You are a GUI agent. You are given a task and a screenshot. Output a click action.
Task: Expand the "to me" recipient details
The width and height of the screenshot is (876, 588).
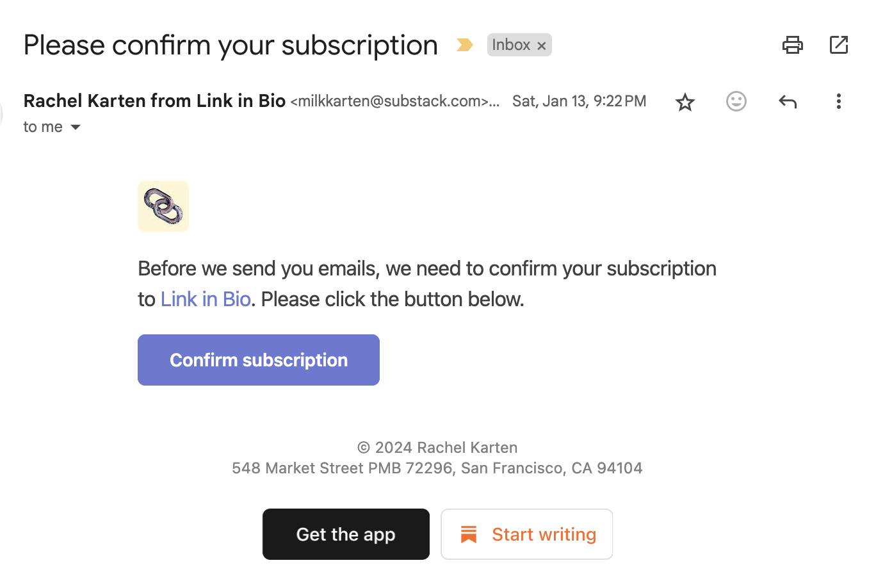[76, 127]
